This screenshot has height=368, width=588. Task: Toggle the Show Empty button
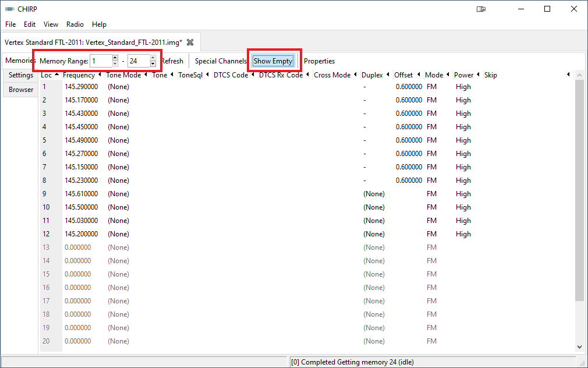click(273, 61)
